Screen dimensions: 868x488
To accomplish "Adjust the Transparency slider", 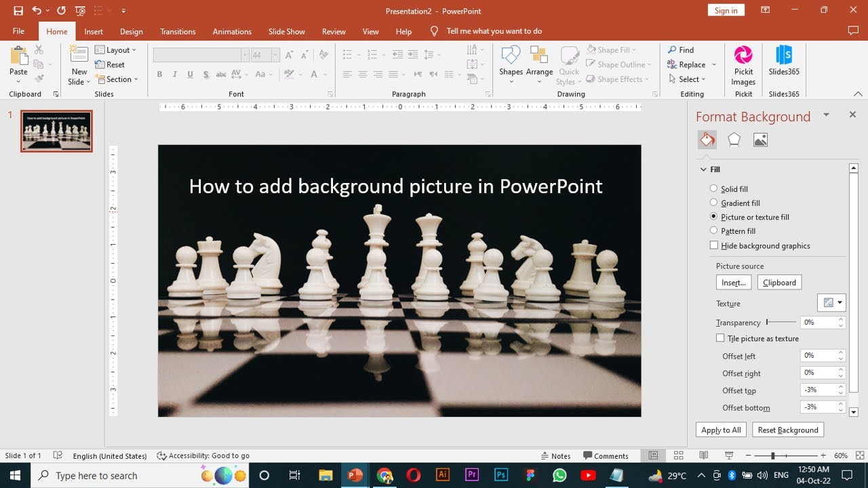I will [781, 322].
